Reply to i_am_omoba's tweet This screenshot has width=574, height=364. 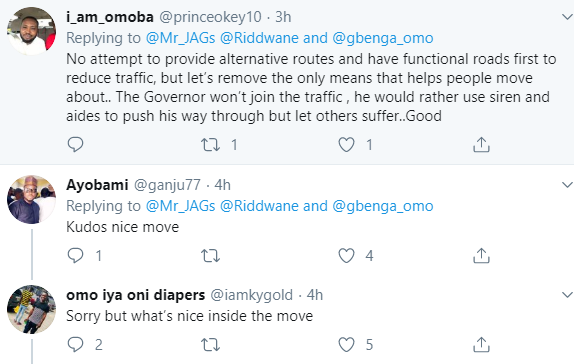pyautogui.click(x=75, y=144)
